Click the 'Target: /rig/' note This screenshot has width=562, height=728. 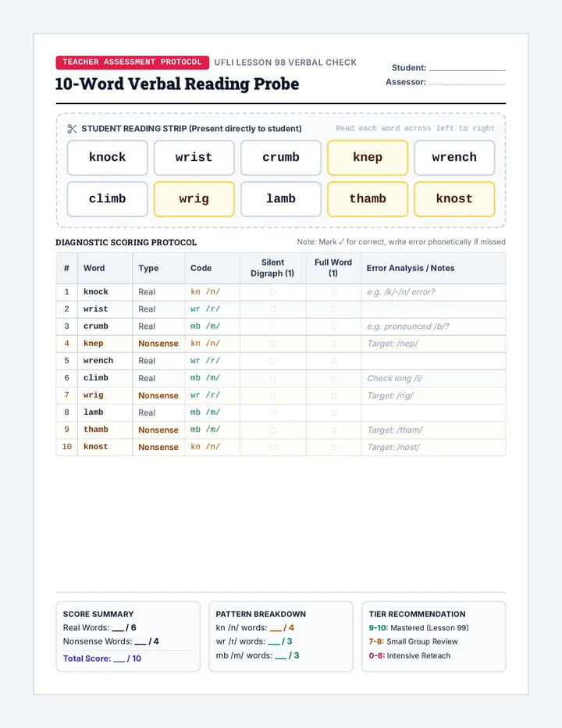[x=390, y=395]
